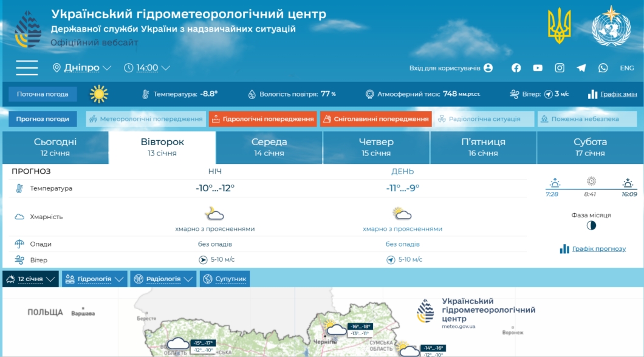
Task: Select the Субота 17 січня tab
Action: 591,146
